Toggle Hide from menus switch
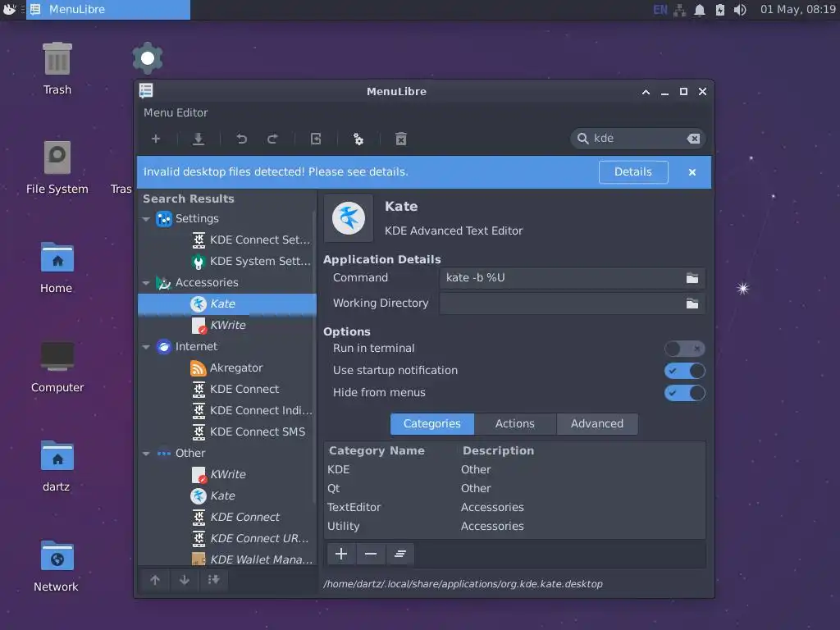840x630 pixels. (685, 393)
